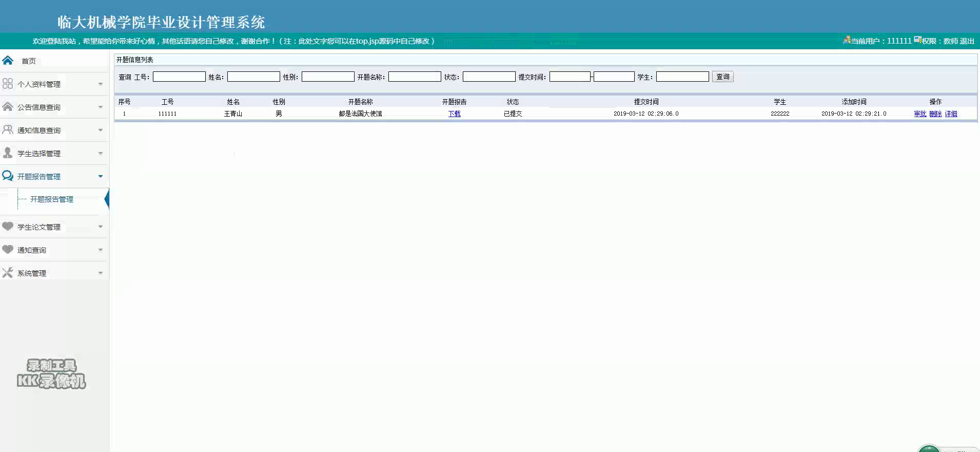Expand the 学生选择管理 dropdown arrow
The image size is (980, 452).
101,153
